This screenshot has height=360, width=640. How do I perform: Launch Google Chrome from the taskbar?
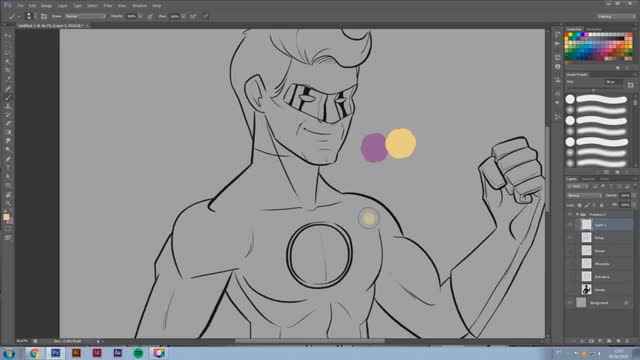click(x=35, y=353)
